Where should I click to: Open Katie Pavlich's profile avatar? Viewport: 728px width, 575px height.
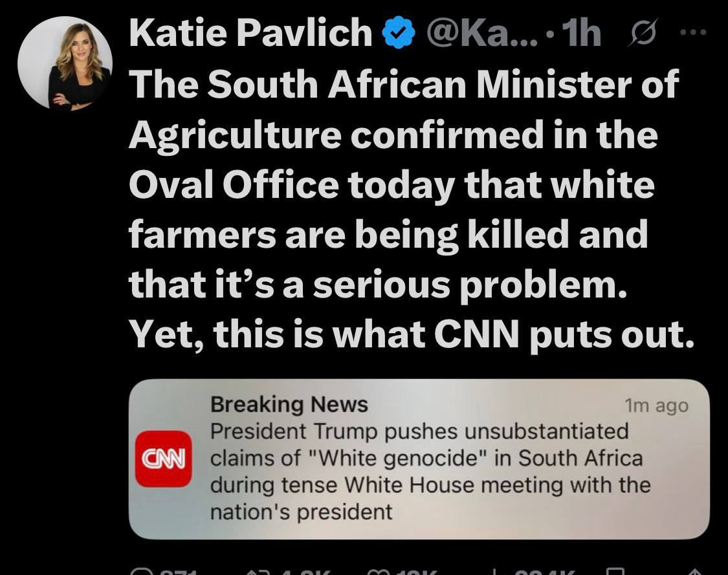click(x=65, y=62)
